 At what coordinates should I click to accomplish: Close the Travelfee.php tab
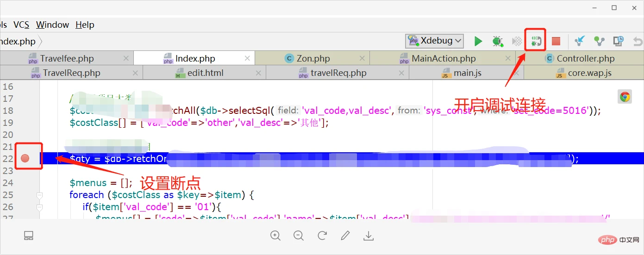(x=126, y=58)
